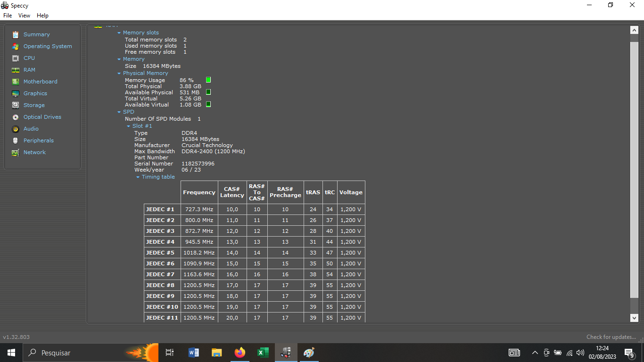Select the Speccy taskbar icon

click(286, 353)
